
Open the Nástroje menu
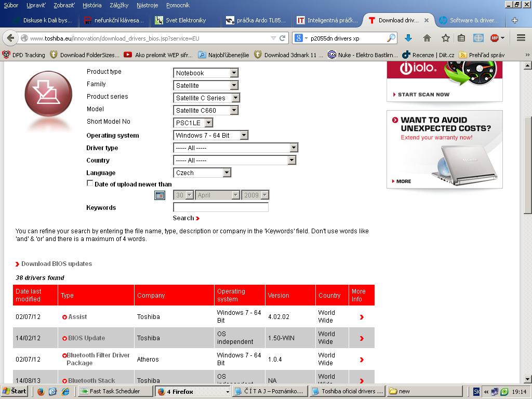pyautogui.click(x=147, y=5)
